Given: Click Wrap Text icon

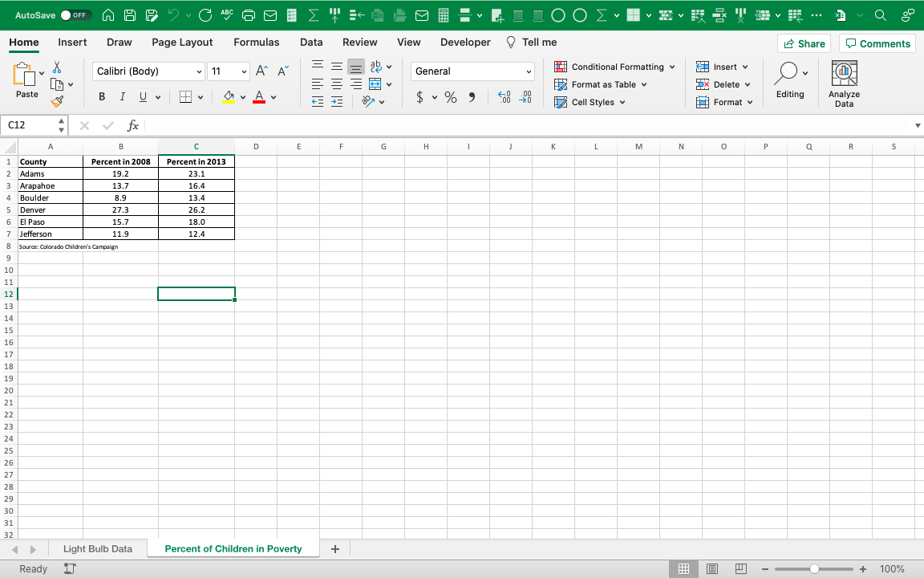Looking at the screenshot, I should tap(375, 66).
